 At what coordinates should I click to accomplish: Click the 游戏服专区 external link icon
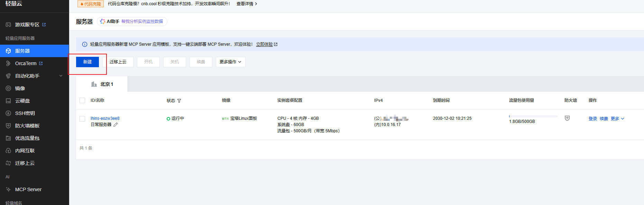[x=44, y=25]
